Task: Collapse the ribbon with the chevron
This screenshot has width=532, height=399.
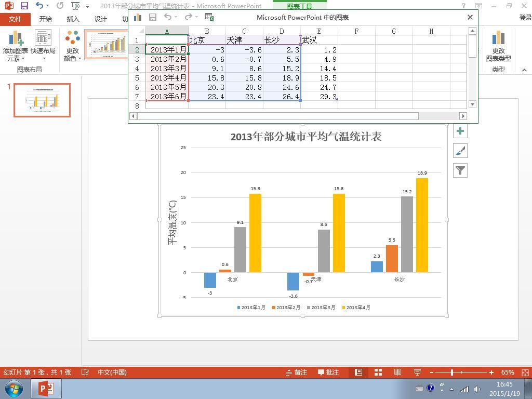Action: [x=524, y=70]
